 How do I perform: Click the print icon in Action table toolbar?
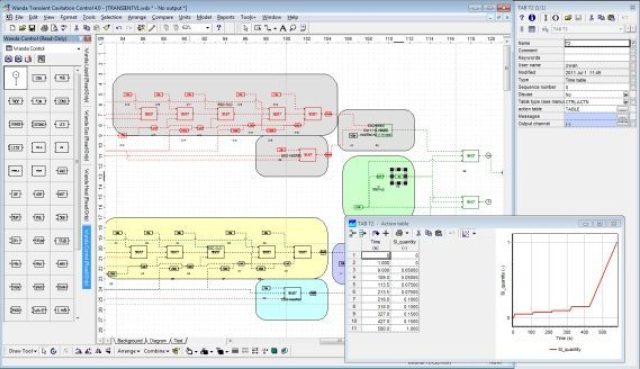[x=400, y=233]
